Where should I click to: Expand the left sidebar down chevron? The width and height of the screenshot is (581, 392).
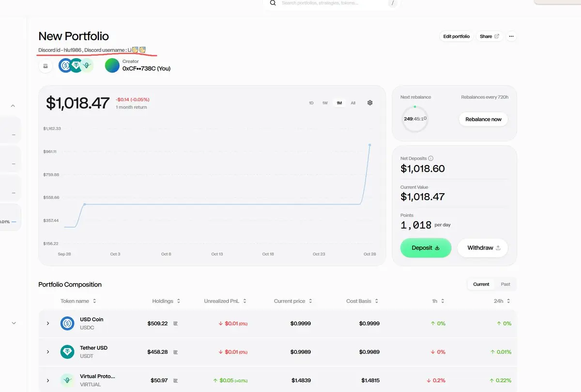14,323
